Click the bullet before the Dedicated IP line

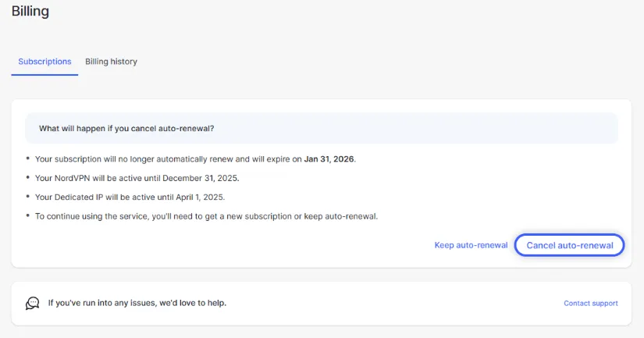27,196
